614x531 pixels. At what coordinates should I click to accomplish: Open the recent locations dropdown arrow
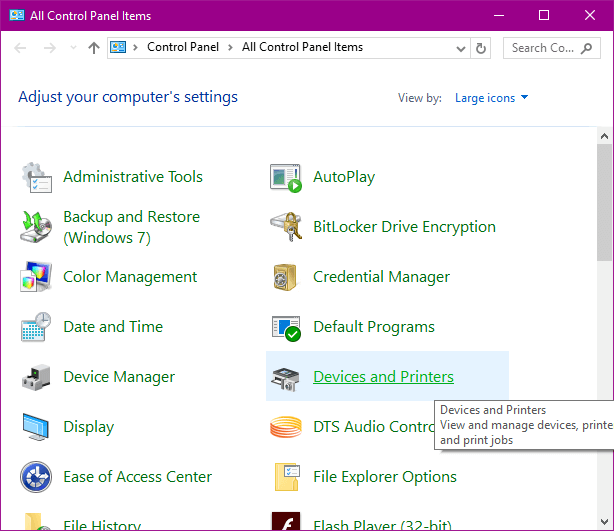[x=73, y=48]
